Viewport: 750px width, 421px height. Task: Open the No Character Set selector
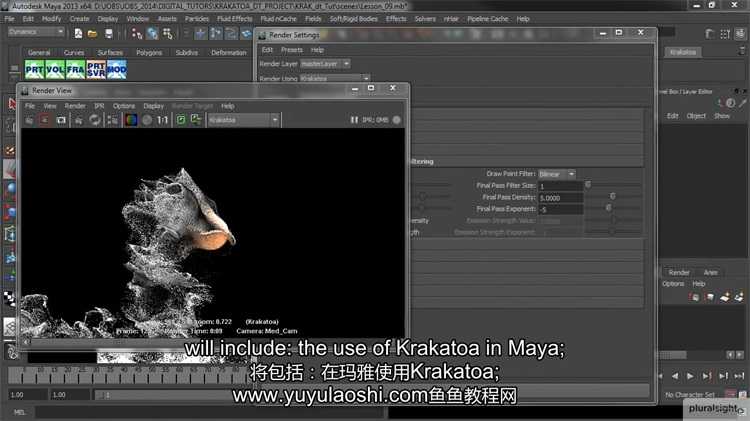click(x=690, y=395)
